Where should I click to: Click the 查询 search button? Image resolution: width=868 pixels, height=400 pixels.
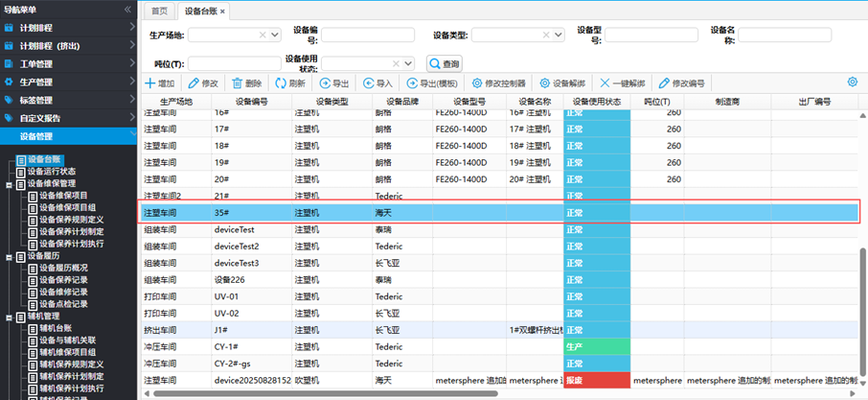[x=445, y=63]
